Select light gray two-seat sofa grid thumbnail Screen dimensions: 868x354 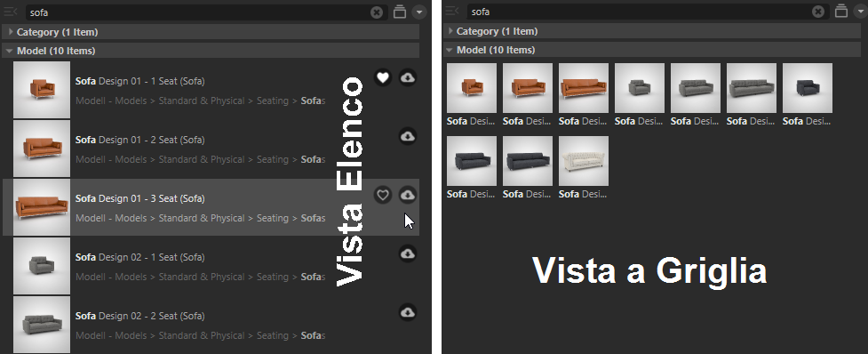pos(696,88)
